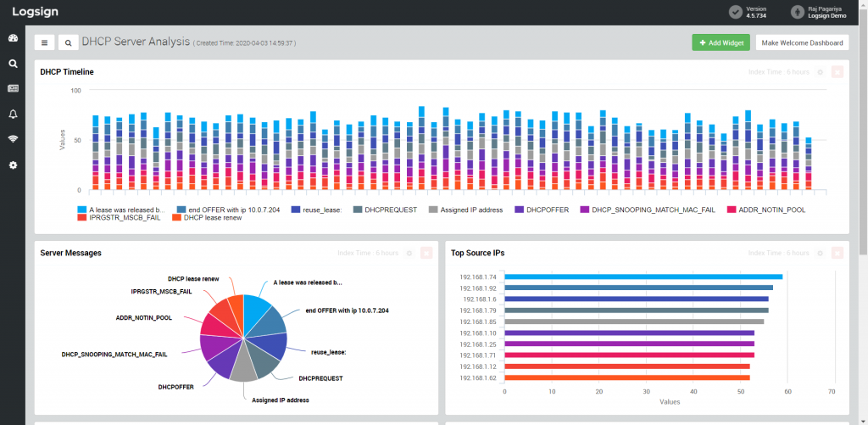Click the Server Messages widget title
Screen dimensions: 868x425
tap(71, 254)
